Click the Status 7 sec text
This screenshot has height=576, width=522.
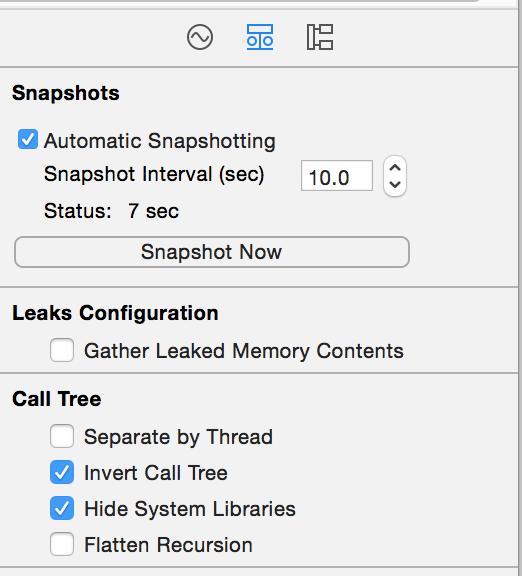111,211
